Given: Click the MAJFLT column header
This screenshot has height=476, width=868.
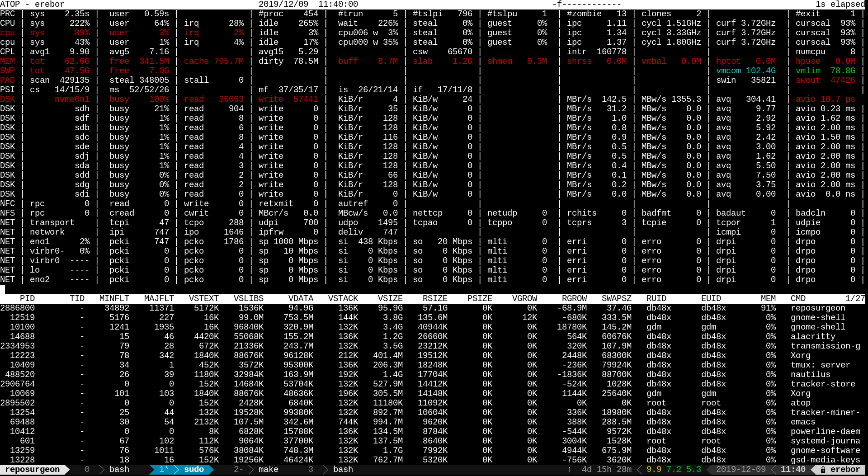Looking at the screenshot, I should (159, 299).
